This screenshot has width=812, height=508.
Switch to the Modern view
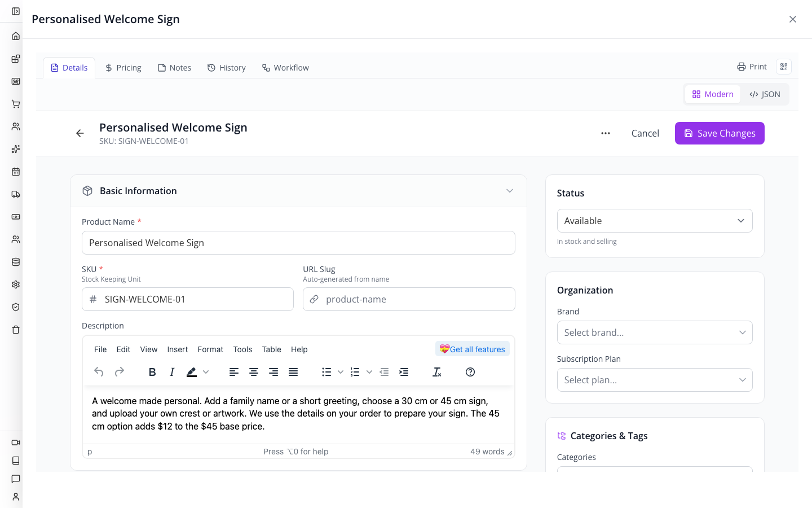713,94
